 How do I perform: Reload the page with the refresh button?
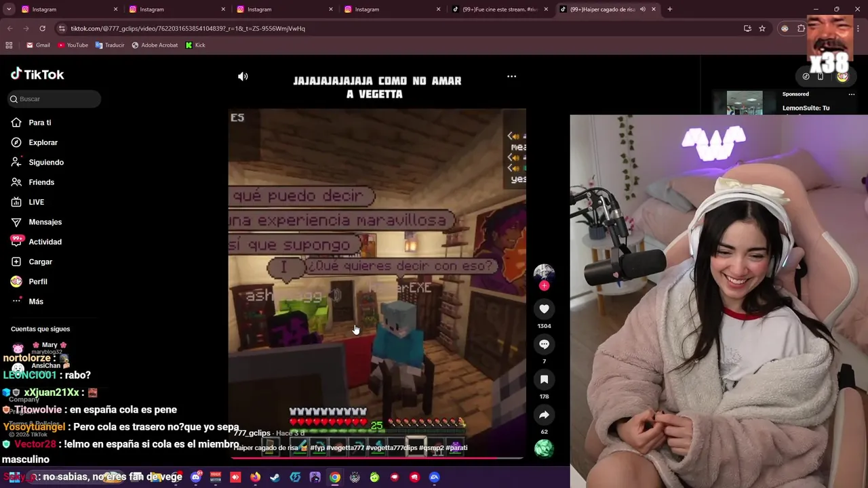tap(42, 28)
